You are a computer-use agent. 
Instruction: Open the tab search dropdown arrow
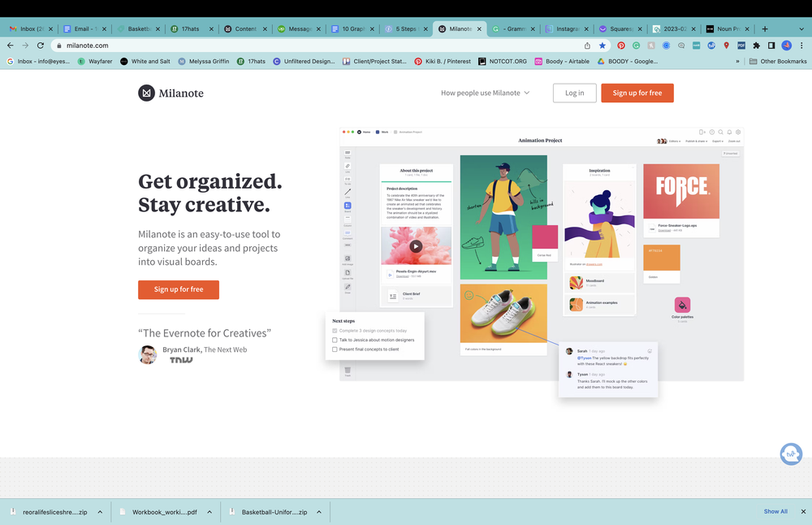coord(801,29)
